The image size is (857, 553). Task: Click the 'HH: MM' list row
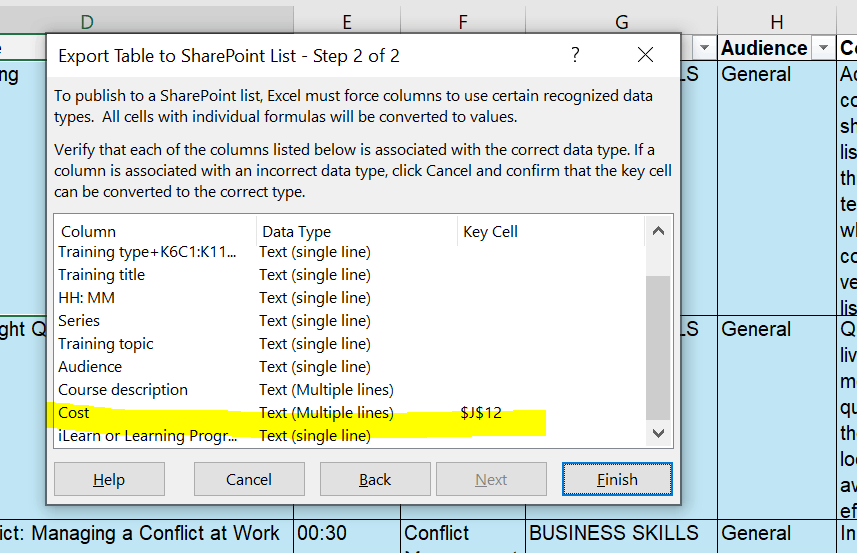[x=350, y=298]
